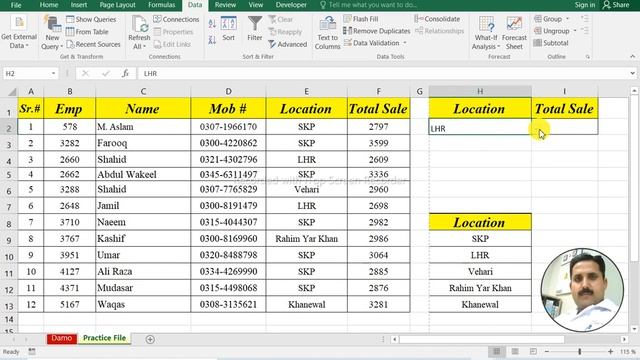Open Ungroup dropdown arrow

(x=575, y=31)
